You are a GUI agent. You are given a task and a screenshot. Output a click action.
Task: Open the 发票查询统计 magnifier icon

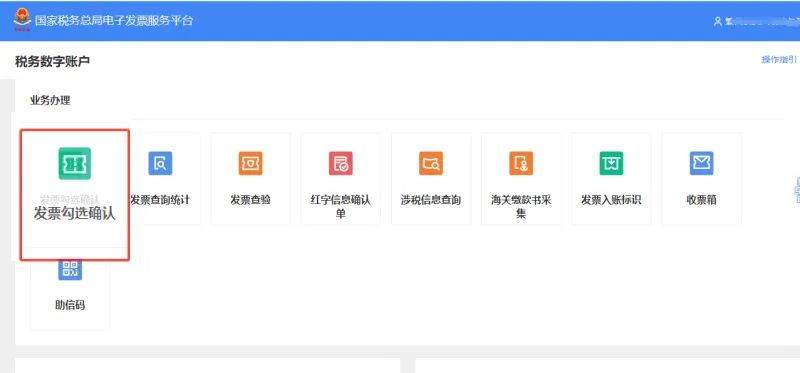point(160,163)
